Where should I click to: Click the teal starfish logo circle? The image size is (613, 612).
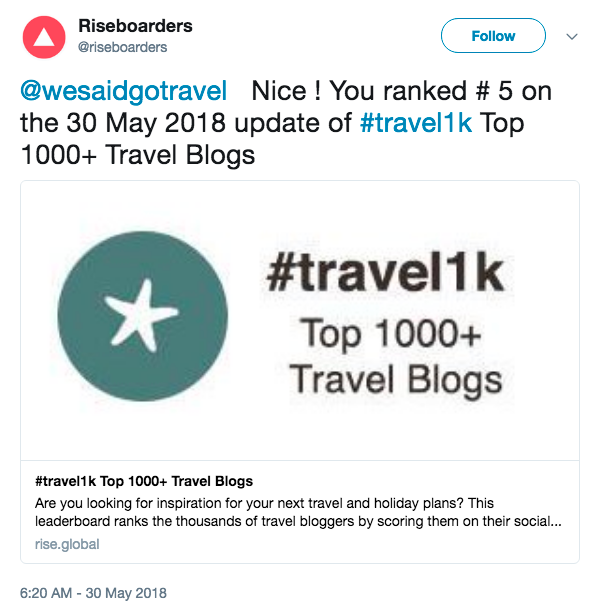[x=143, y=316]
